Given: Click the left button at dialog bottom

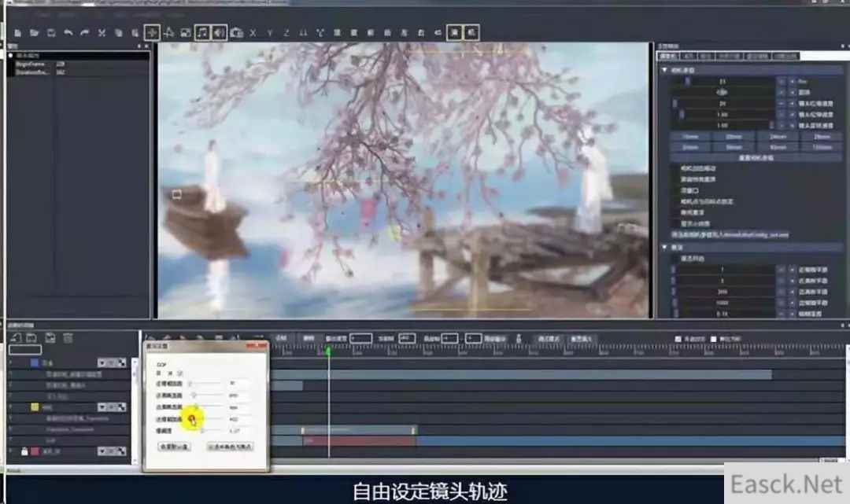Looking at the screenshot, I should 173,447.
